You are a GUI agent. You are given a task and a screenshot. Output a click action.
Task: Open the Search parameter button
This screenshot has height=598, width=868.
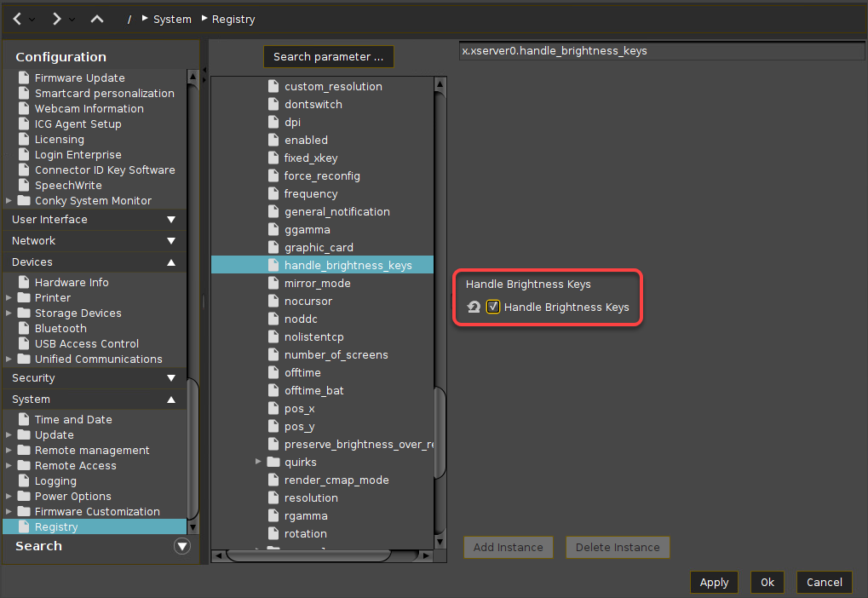329,57
